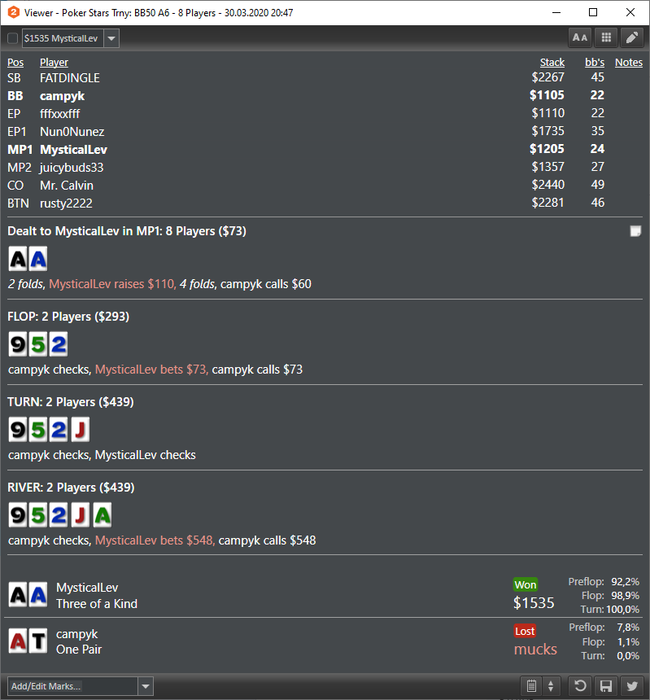This screenshot has width=650, height=700.
Task: Select the MysticalLev player row
Action: [325, 149]
